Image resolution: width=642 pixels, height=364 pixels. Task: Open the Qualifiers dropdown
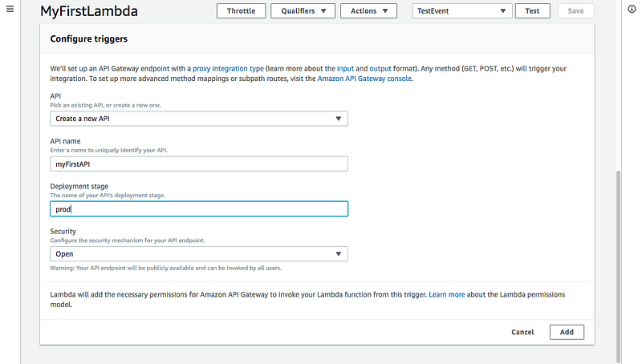303,11
